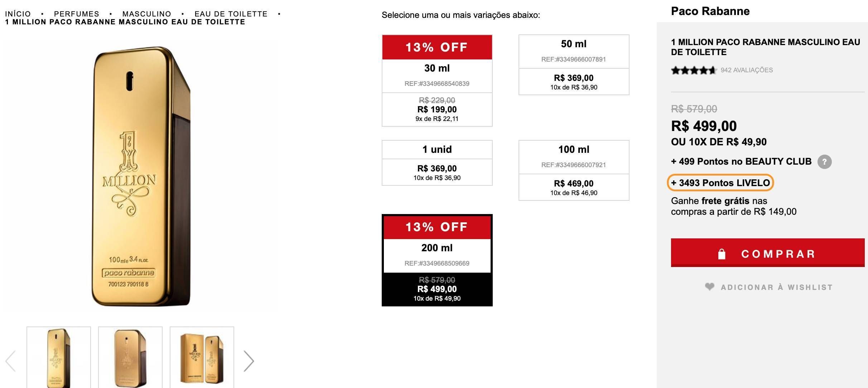868x388 pixels.
Task: Go to the Início breadcrumb
Action: [18, 14]
